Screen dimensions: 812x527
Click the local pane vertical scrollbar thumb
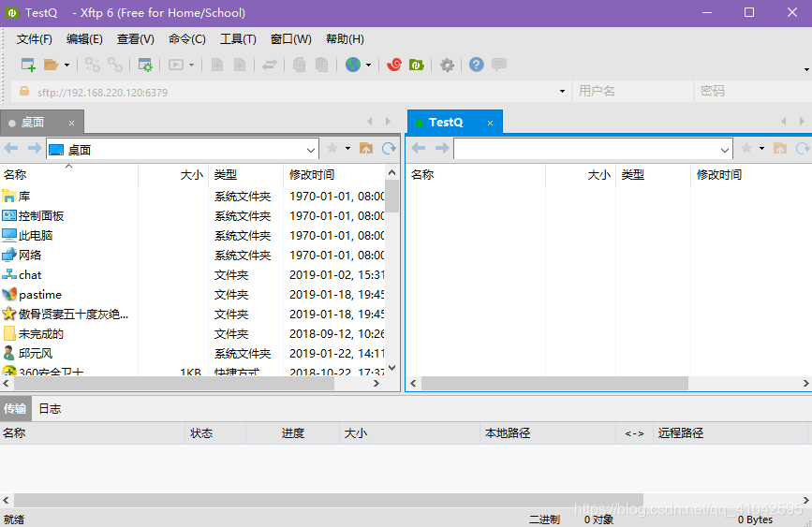[x=392, y=197]
